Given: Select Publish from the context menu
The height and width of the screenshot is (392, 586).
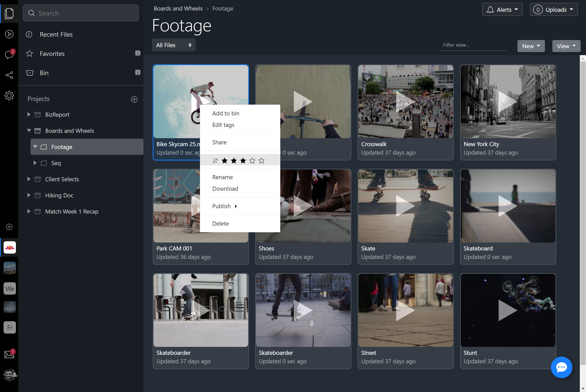Looking at the screenshot, I should [221, 206].
